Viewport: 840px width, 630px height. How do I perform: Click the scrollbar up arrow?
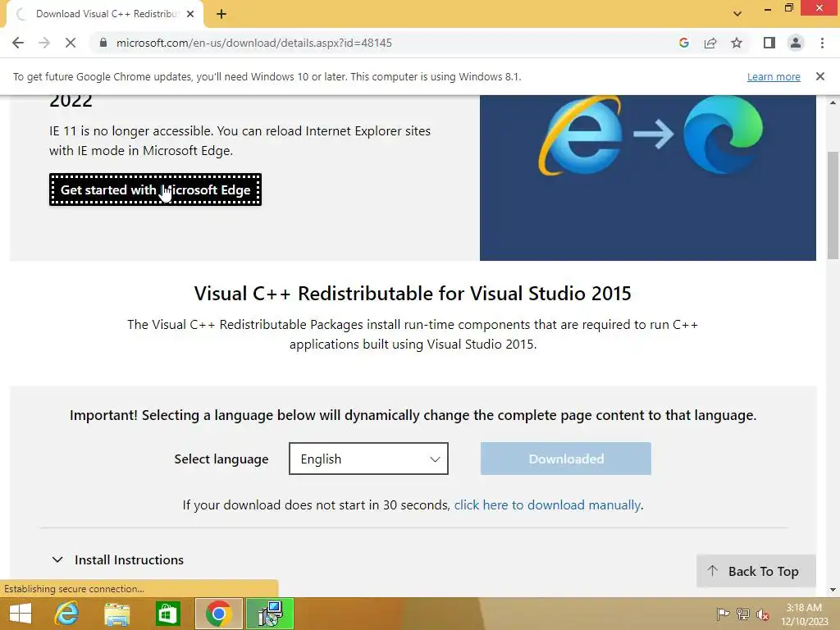point(833,103)
